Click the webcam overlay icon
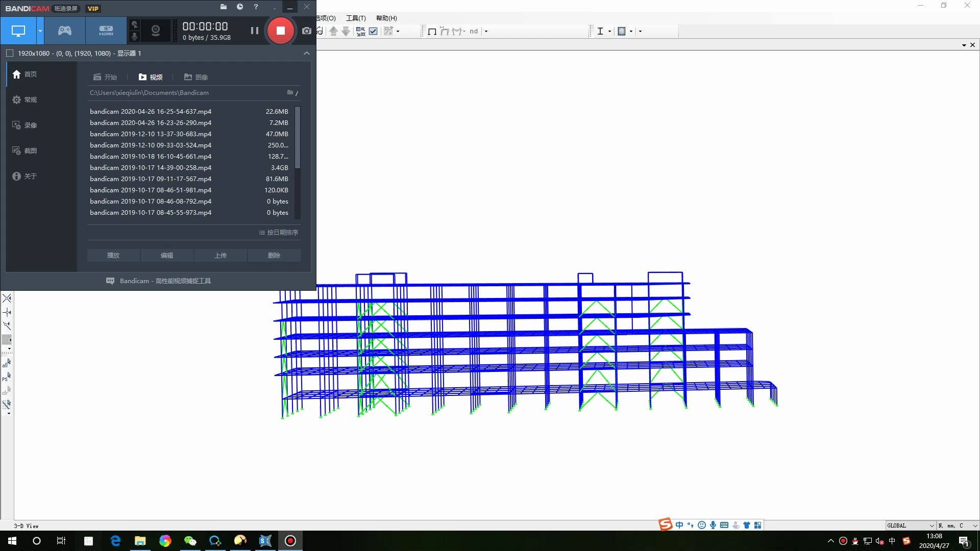 click(x=155, y=31)
